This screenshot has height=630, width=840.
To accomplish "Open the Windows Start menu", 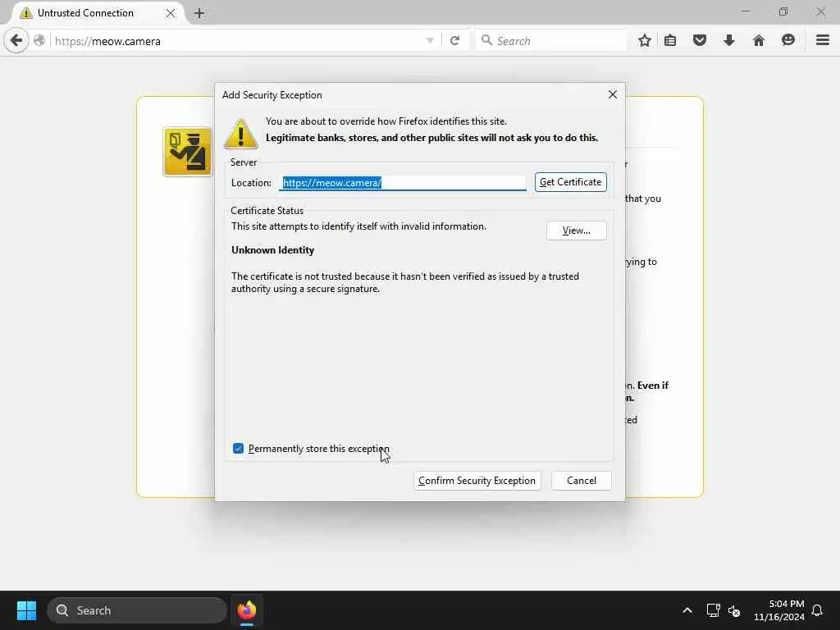I will tap(26, 610).
